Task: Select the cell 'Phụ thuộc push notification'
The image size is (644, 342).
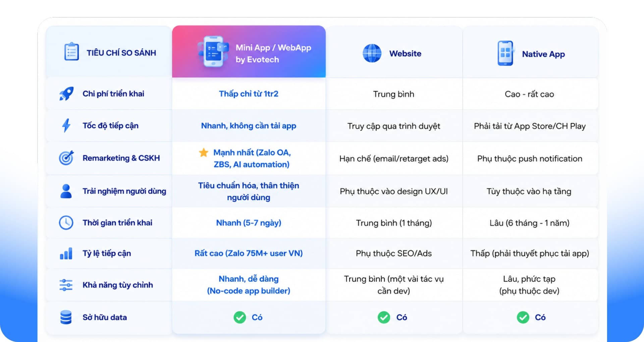Action: [x=530, y=158]
